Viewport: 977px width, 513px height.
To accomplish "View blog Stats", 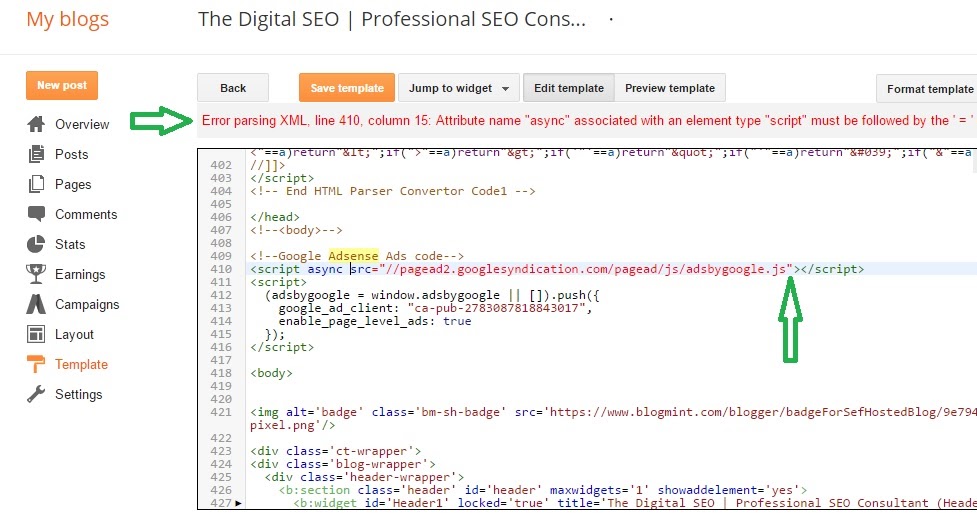I will 70,244.
